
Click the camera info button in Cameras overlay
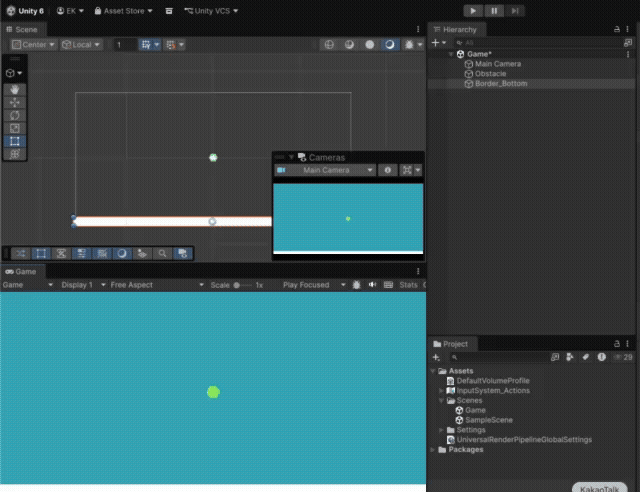pos(388,170)
